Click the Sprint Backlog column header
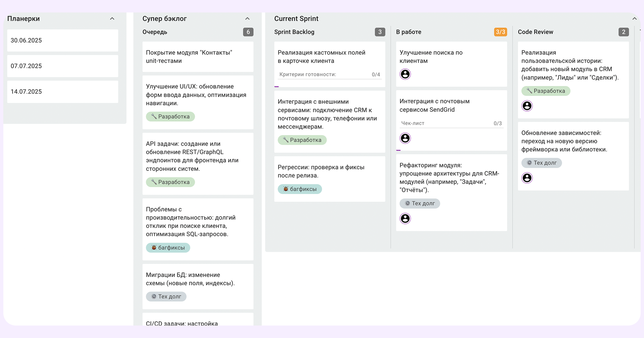Viewport: 644px width, 338px height. (294, 32)
